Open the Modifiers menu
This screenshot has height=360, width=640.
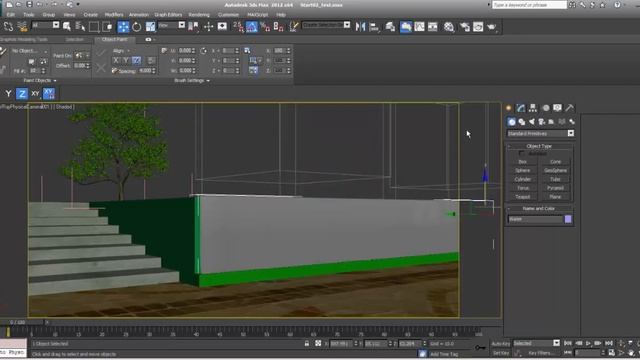click(x=114, y=15)
